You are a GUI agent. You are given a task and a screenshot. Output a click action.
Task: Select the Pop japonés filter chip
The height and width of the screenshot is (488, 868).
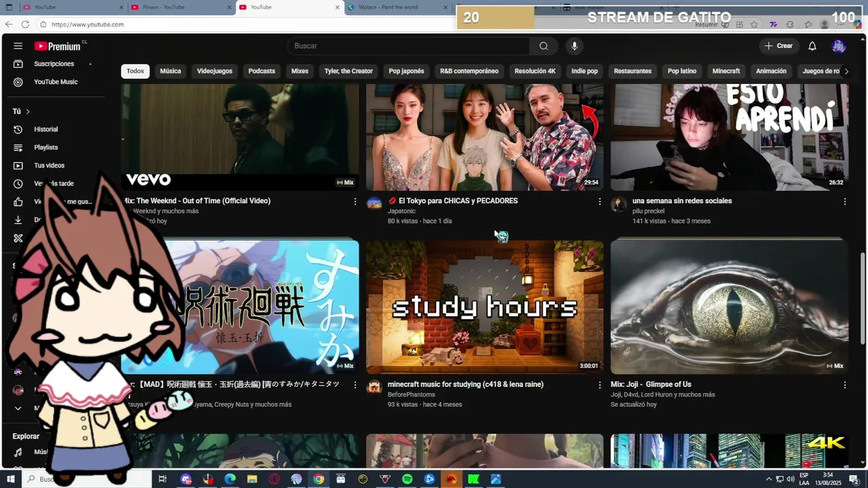coord(406,71)
